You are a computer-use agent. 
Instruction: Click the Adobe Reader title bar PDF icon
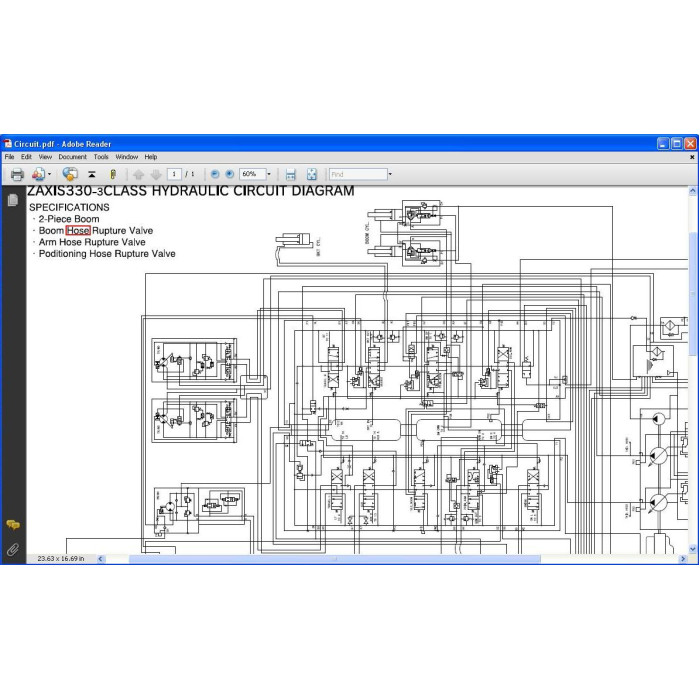(8, 144)
